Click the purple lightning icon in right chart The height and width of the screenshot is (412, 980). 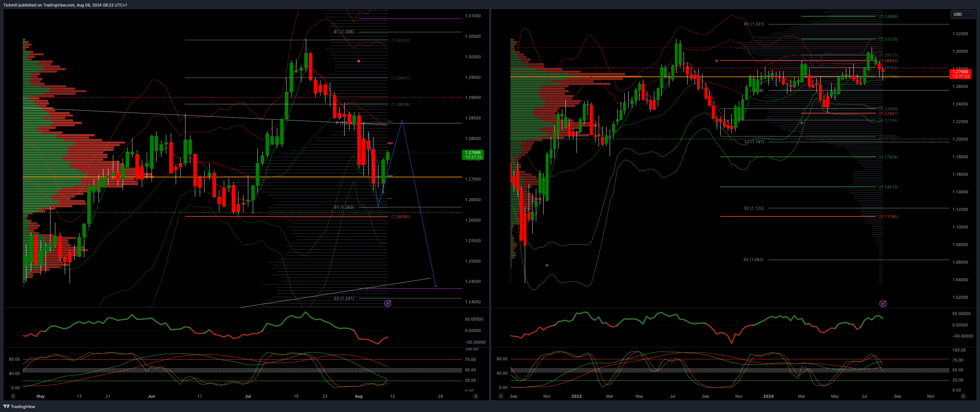click(x=883, y=303)
